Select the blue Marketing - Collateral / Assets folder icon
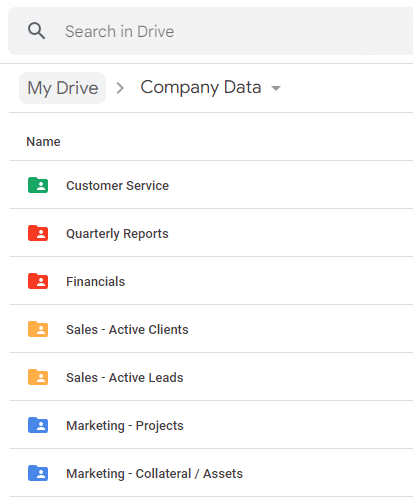The width and height of the screenshot is (413, 504). coord(38,473)
